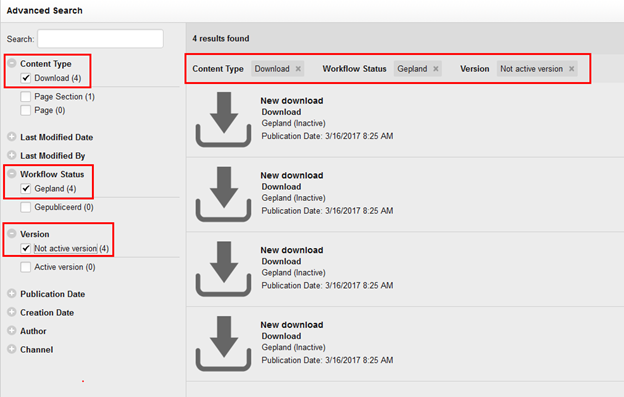Click the 'Gepland' filter tag label
This screenshot has height=397, width=624.
click(x=412, y=69)
